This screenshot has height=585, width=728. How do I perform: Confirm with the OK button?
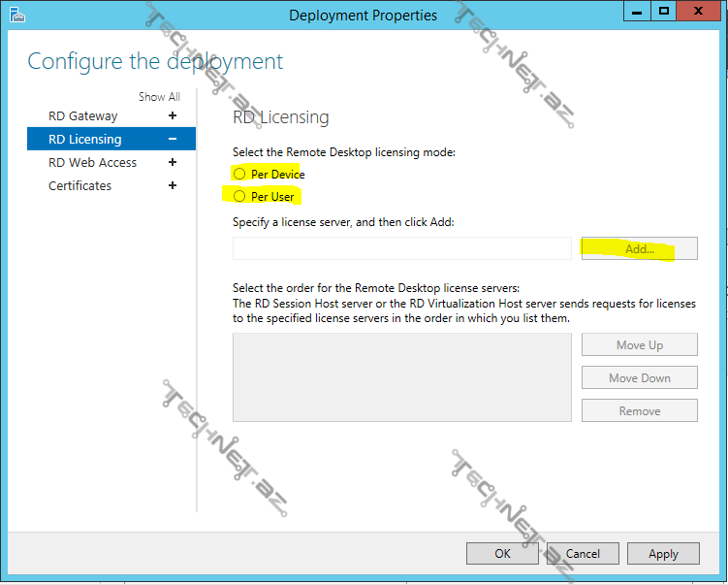click(502, 553)
